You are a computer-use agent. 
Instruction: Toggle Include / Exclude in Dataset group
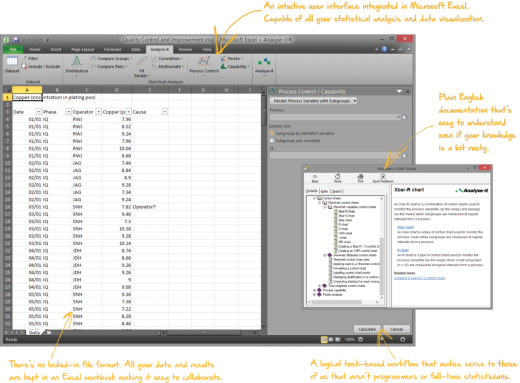click(41, 66)
